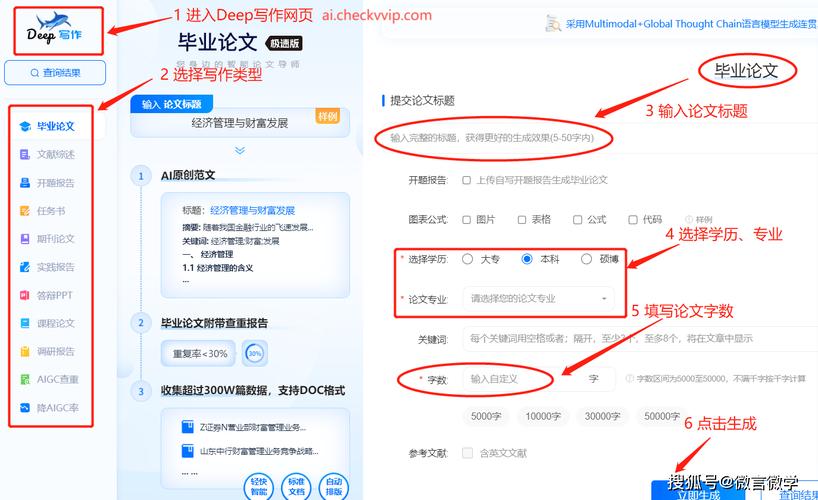The width and height of the screenshot is (818, 500).
Task: Select the 本科 education radio button
Action: [527, 259]
